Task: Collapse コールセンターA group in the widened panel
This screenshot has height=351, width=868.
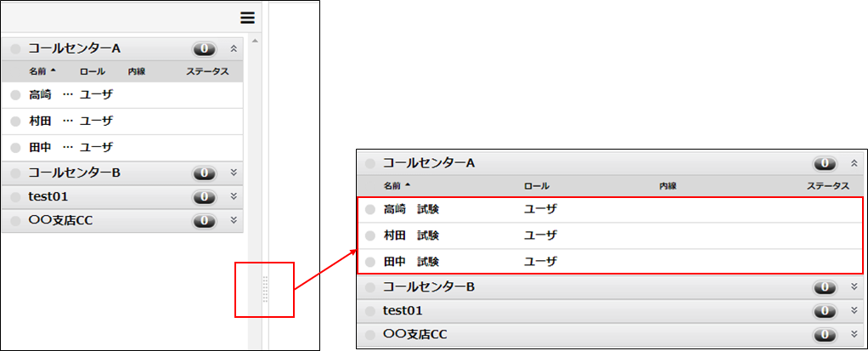Action: [854, 163]
